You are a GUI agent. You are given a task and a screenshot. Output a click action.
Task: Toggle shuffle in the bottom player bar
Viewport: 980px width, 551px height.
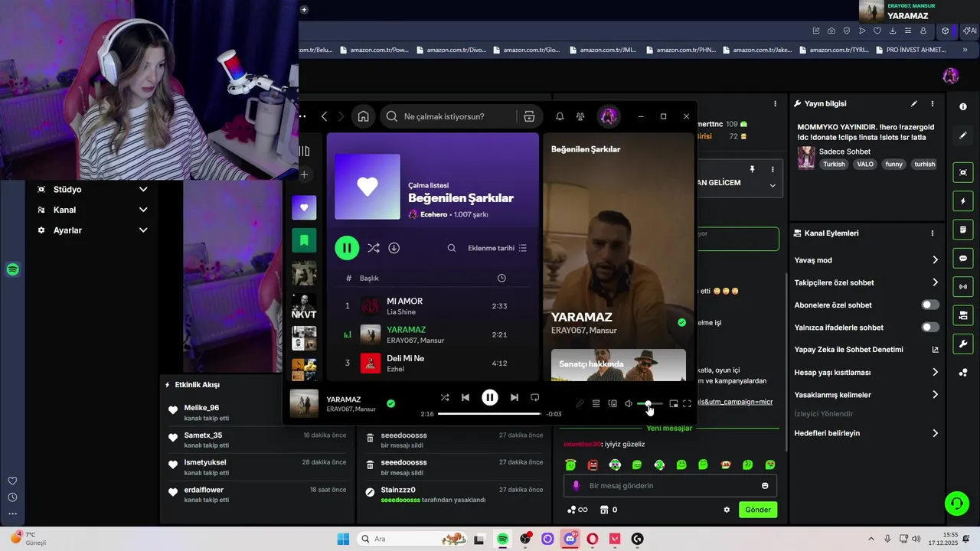click(445, 397)
